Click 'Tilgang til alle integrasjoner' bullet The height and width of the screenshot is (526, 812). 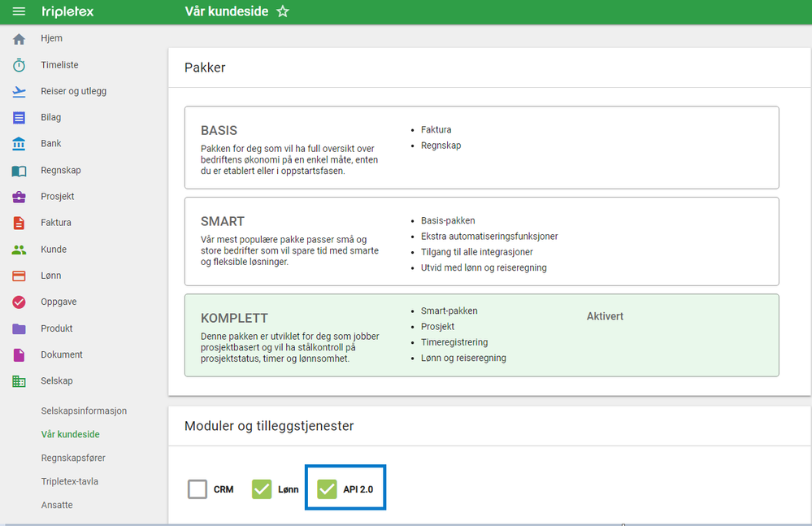(x=476, y=252)
